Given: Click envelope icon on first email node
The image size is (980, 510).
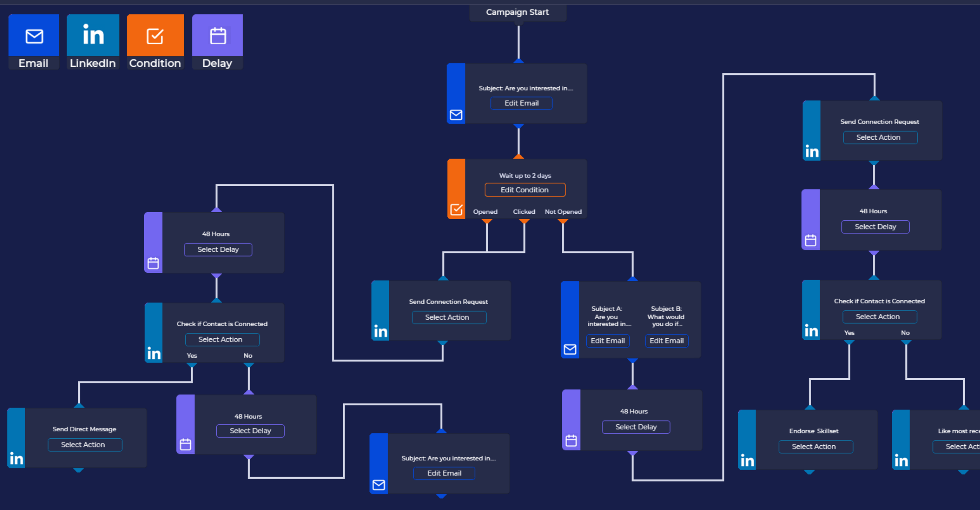Looking at the screenshot, I should pyautogui.click(x=456, y=115).
